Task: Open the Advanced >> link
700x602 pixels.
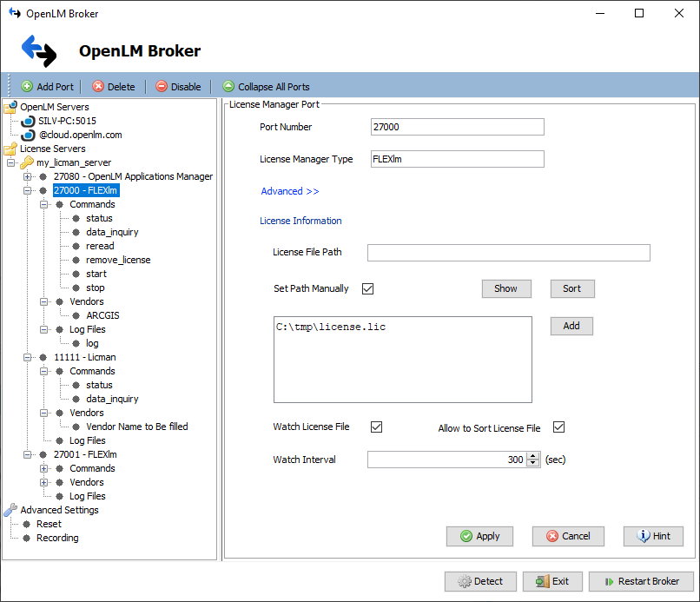Action: (290, 191)
